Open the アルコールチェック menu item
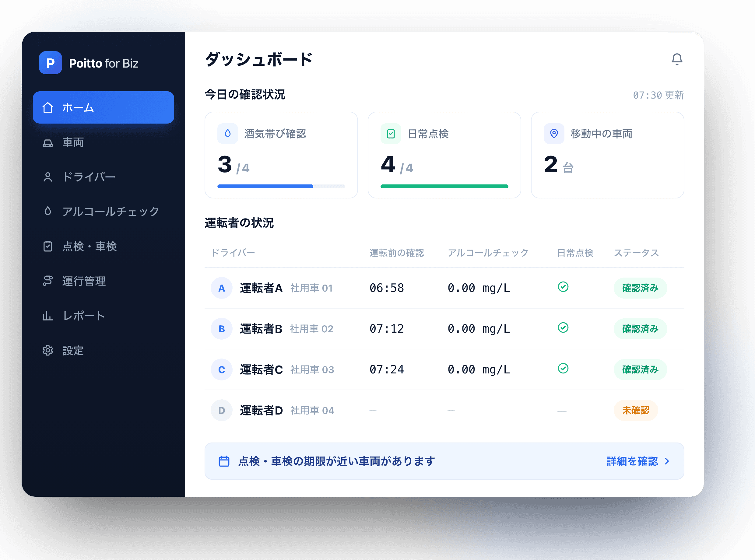 104,212
